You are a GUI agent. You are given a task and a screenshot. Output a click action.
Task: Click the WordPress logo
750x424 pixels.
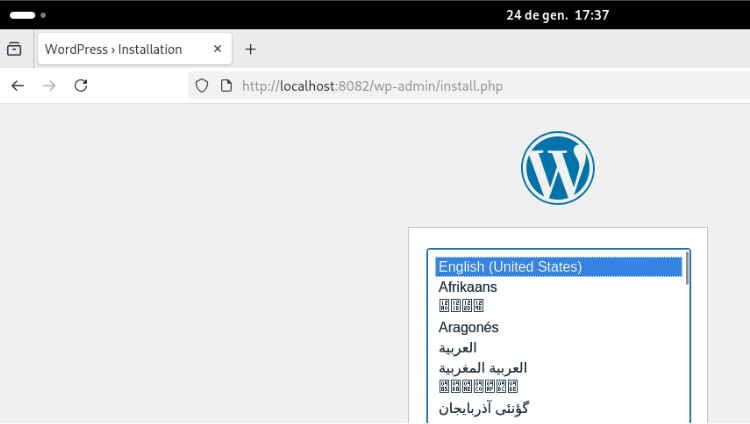557,168
